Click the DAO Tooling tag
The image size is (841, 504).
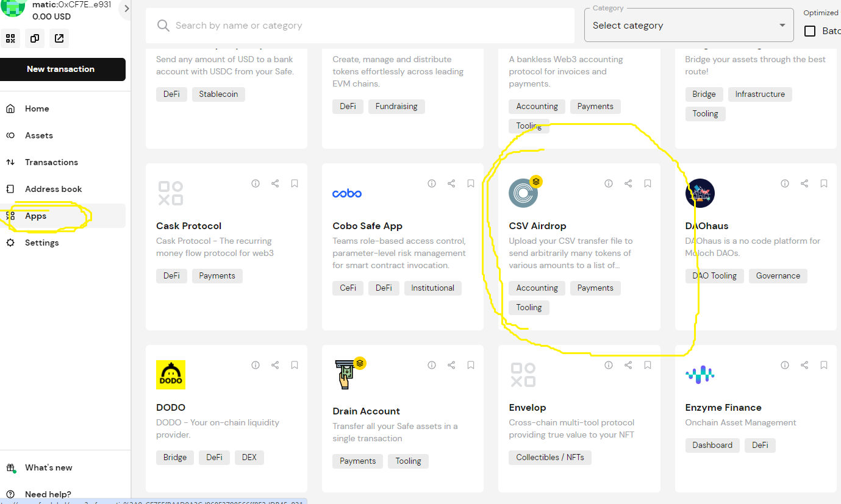pyautogui.click(x=715, y=276)
